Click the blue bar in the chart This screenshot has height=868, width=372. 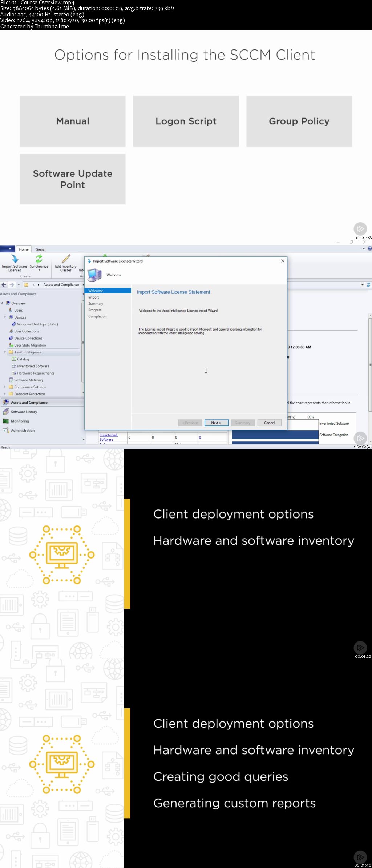pyautogui.click(x=275, y=435)
